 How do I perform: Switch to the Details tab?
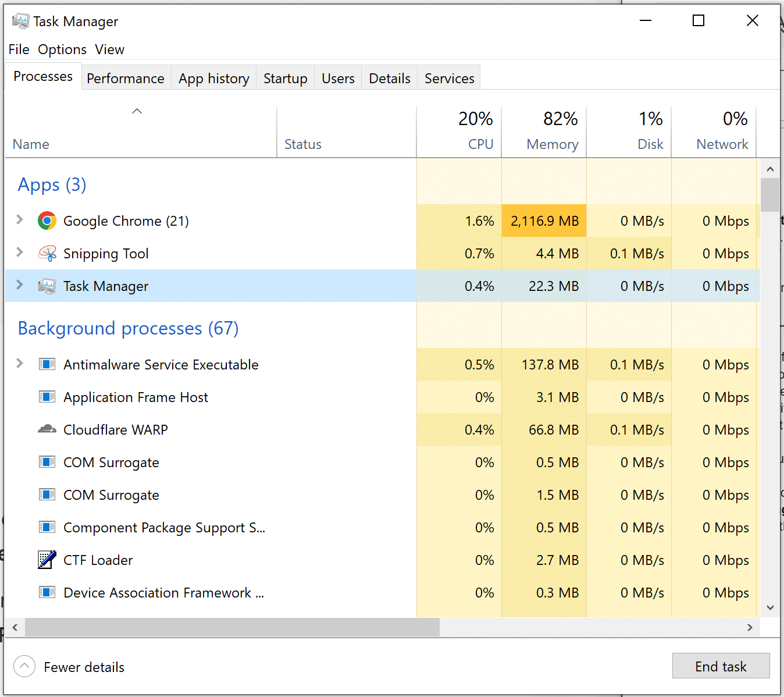click(x=390, y=79)
